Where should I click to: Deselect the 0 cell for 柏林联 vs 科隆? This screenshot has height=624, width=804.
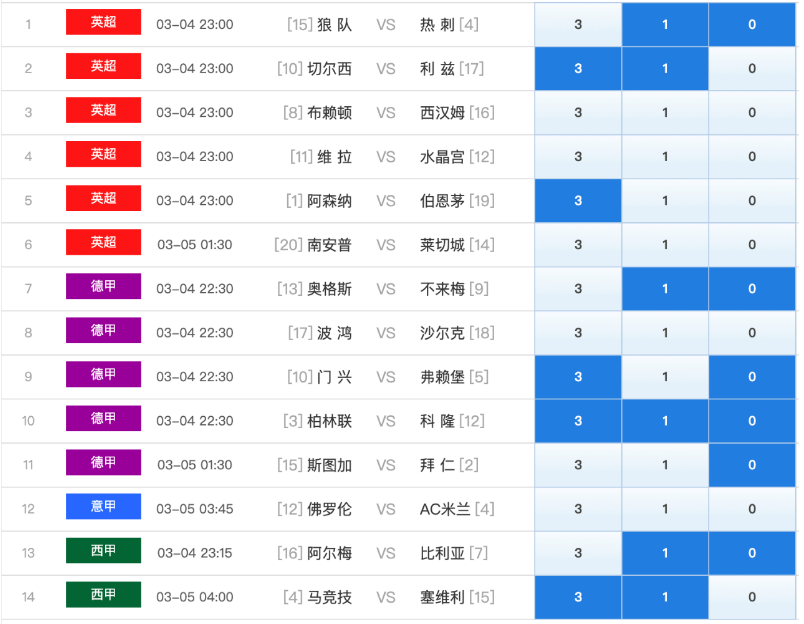[x=752, y=421]
